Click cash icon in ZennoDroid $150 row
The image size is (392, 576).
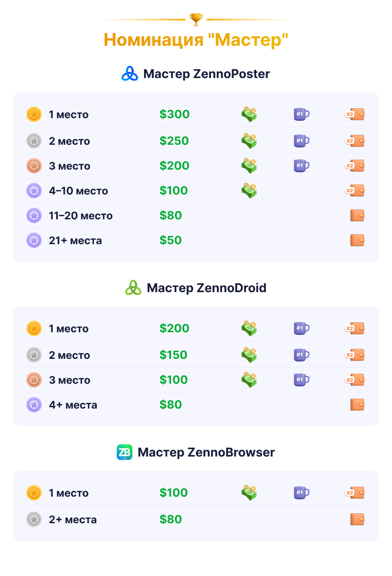249,355
